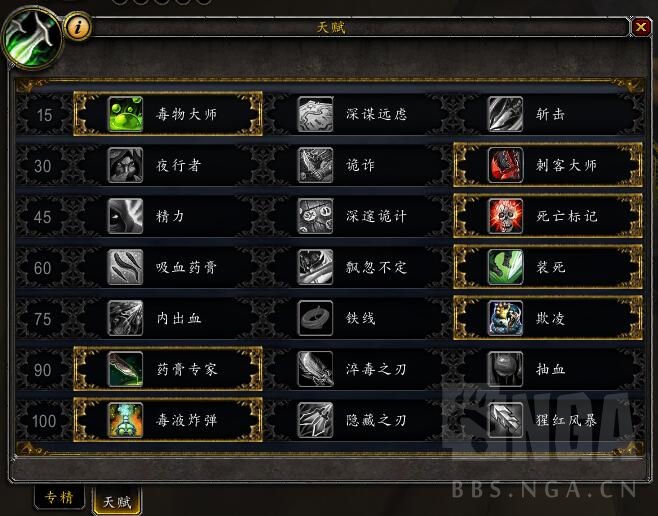Pick the 斩击 talent icon
The width and height of the screenshot is (658, 516).
coord(505,114)
